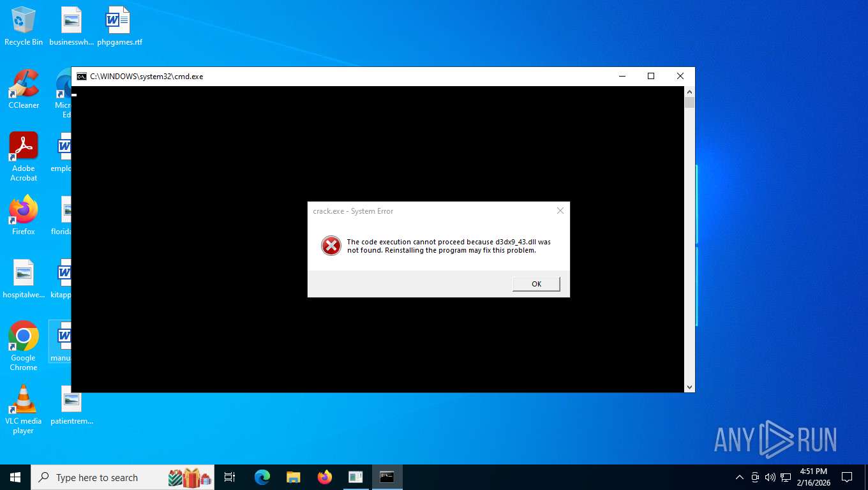Click the cmd.exe title bar icon
The image size is (868, 490).
[x=82, y=77]
